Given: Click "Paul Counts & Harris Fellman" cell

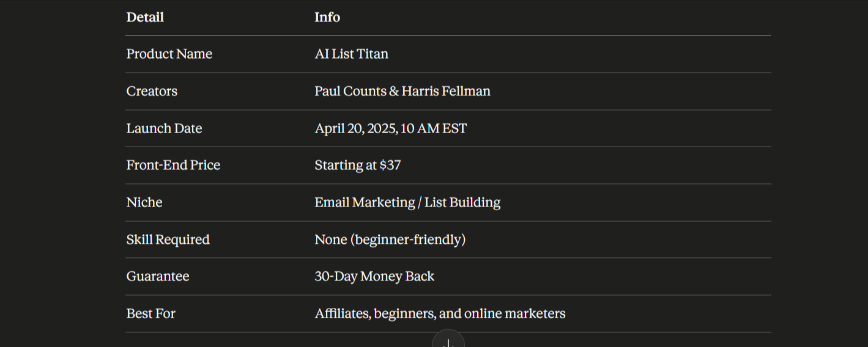Looking at the screenshot, I should click(402, 91).
